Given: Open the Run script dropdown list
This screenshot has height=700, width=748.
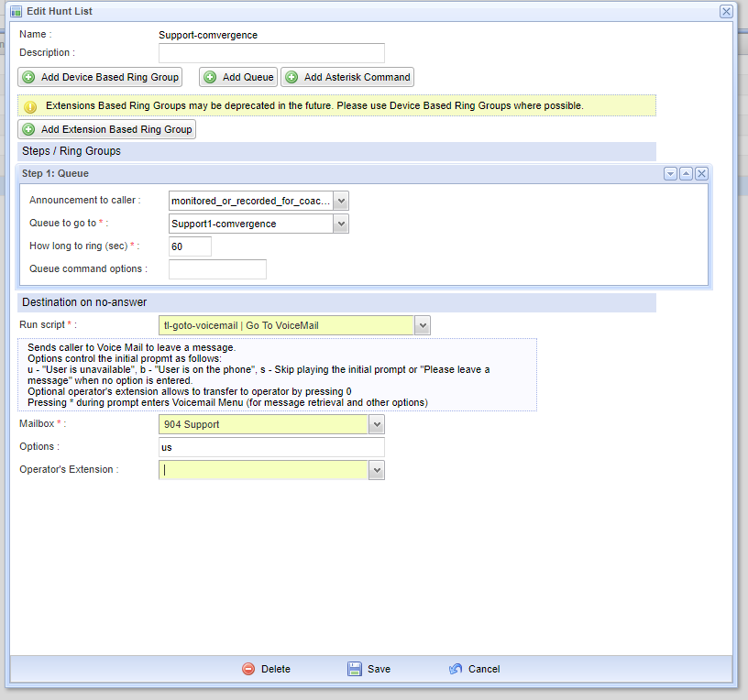Looking at the screenshot, I should pyautogui.click(x=422, y=325).
